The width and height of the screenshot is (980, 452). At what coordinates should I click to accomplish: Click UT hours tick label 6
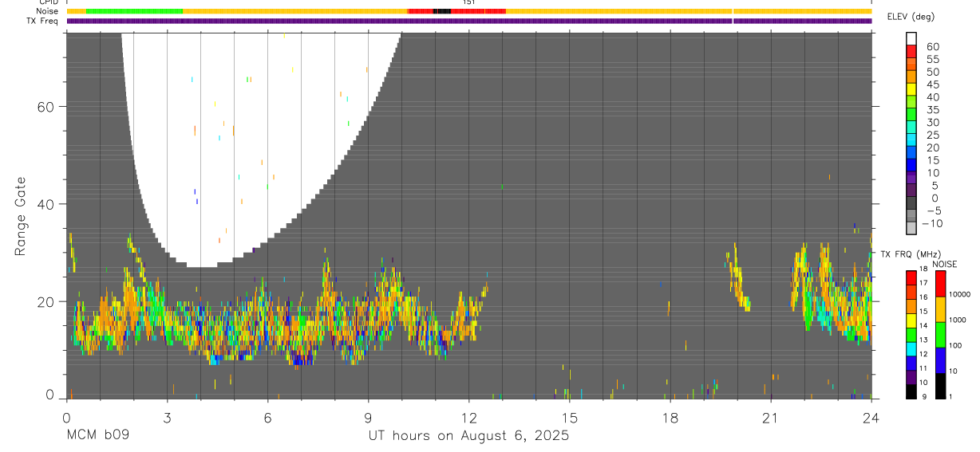(267, 418)
